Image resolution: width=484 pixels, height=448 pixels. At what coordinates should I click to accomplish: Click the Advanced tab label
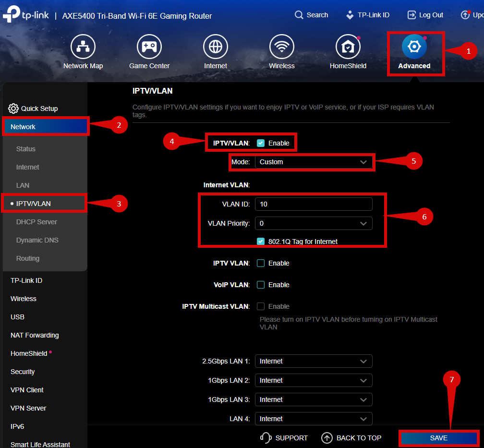[414, 66]
